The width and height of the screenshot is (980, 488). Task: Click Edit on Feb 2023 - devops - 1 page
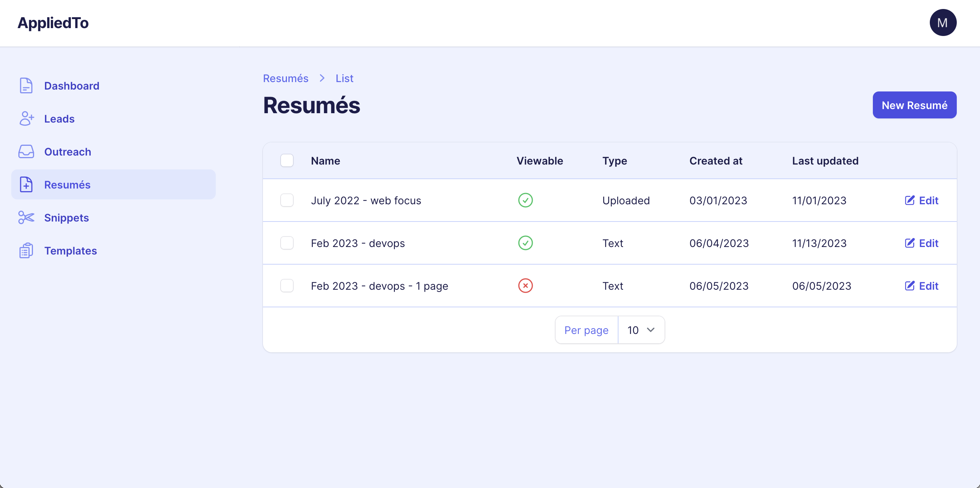pyautogui.click(x=922, y=286)
